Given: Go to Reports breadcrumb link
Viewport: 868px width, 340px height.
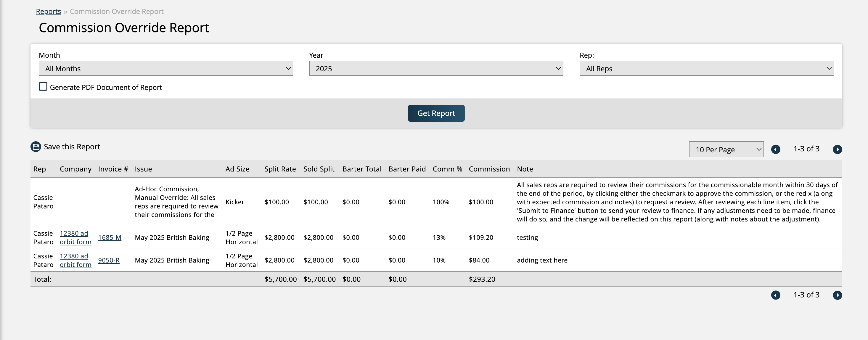Looking at the screenshot, I should (49, 12).
